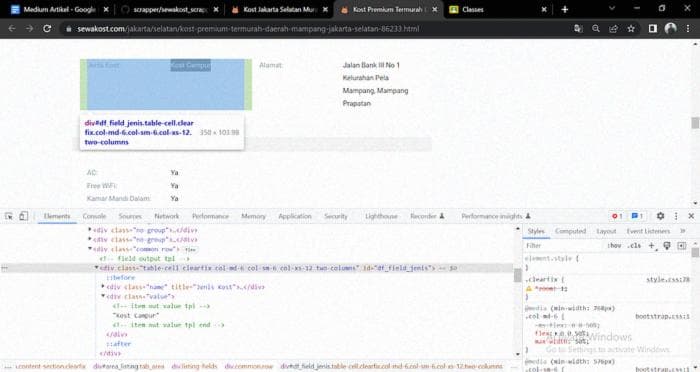
Task: Open the Recorder panel
Action: (x=427, y=216)
